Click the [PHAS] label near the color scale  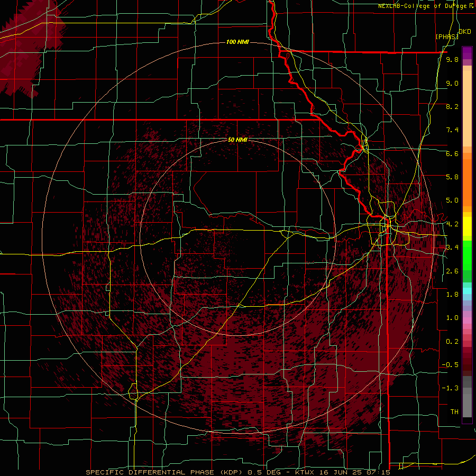click(447, 36)
